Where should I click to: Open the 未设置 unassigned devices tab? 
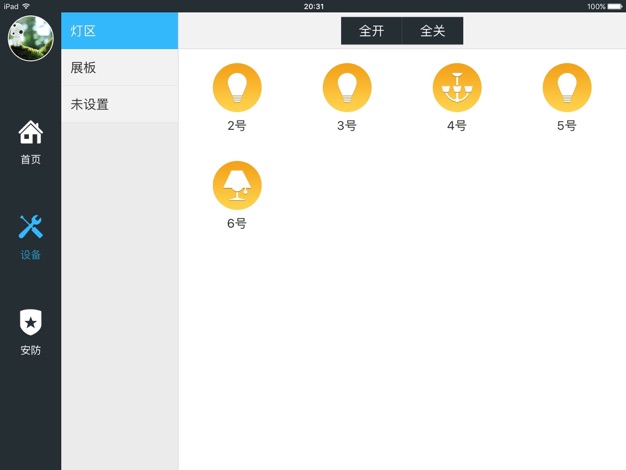pos(119,104)
